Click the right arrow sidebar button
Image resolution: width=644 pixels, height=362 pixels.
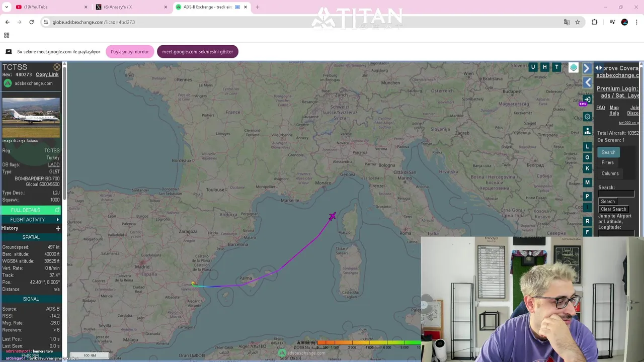(587, 68)
